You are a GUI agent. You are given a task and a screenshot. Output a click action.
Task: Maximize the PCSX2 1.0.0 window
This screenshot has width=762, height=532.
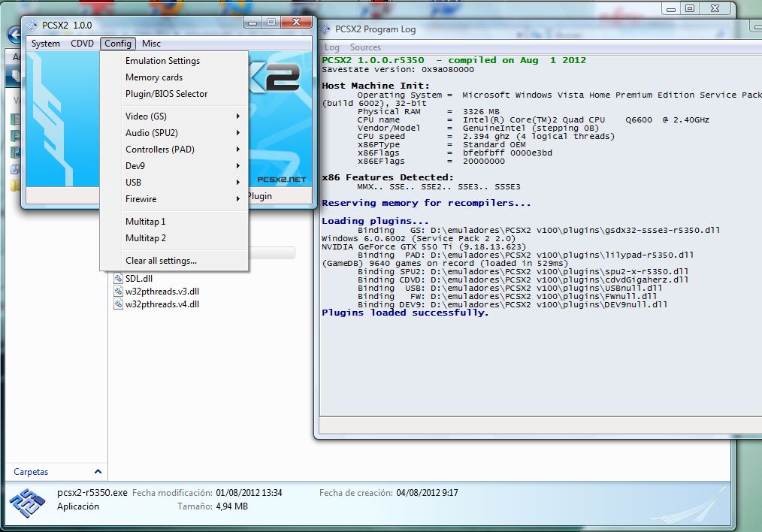point(271,23)
